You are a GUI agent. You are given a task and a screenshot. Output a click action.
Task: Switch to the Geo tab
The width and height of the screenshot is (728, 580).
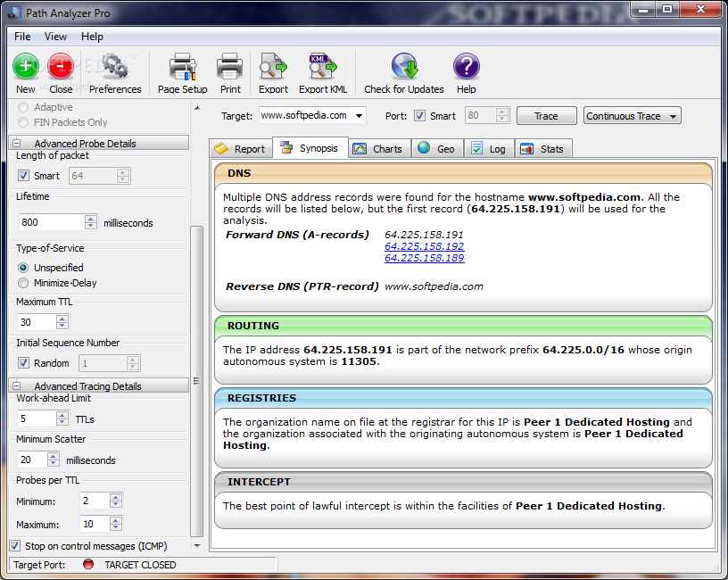(437, 149)
